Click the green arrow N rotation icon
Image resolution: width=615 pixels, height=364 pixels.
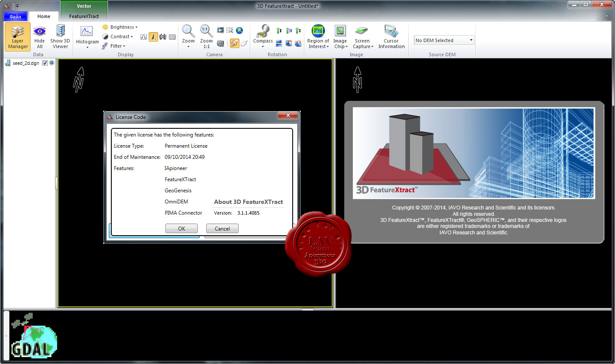(289, 30)
